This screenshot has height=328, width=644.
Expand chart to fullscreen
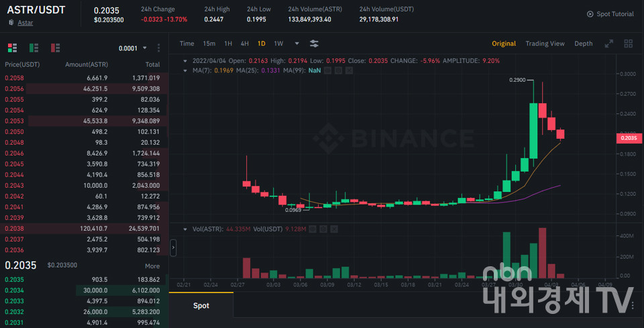[609, 44]
